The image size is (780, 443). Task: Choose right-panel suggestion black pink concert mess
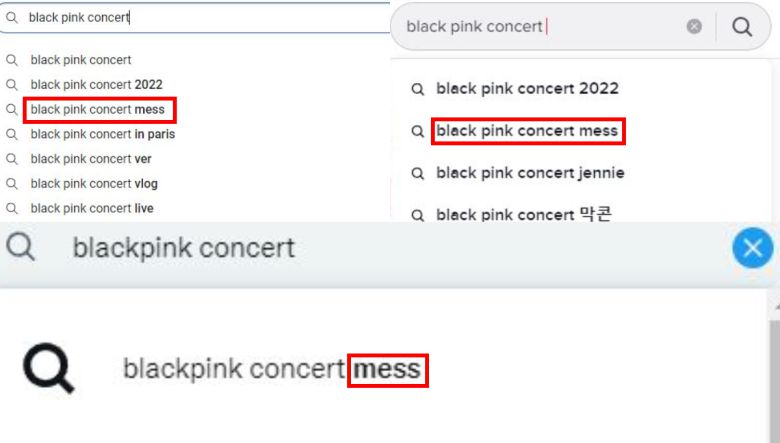[x=527, y=131]
